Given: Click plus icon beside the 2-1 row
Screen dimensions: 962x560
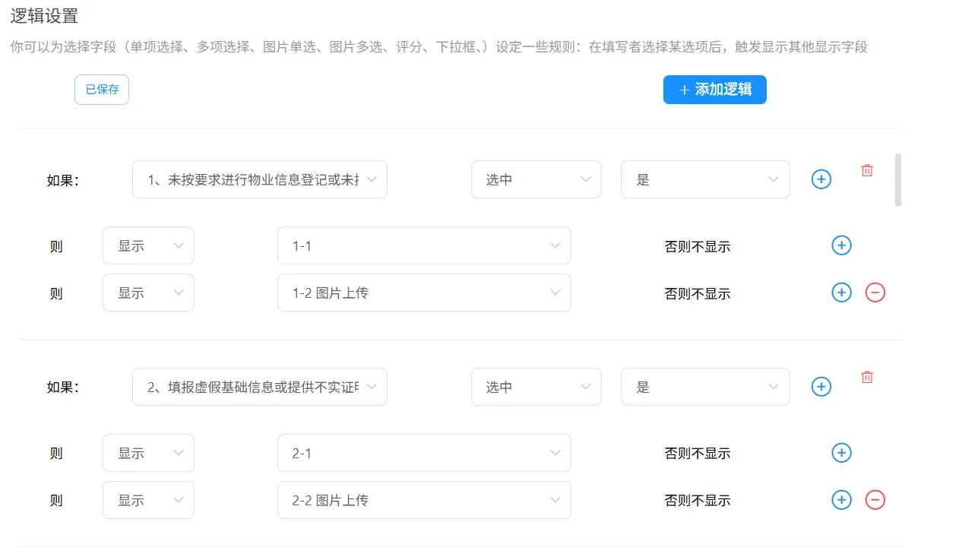Looking at the screenshot, I should (841, 453).
